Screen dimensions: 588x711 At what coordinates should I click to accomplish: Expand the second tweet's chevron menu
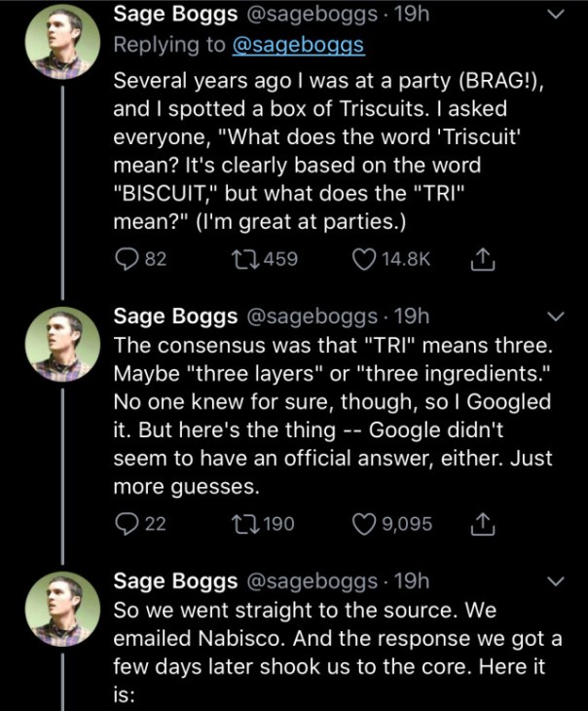(556, 318)
